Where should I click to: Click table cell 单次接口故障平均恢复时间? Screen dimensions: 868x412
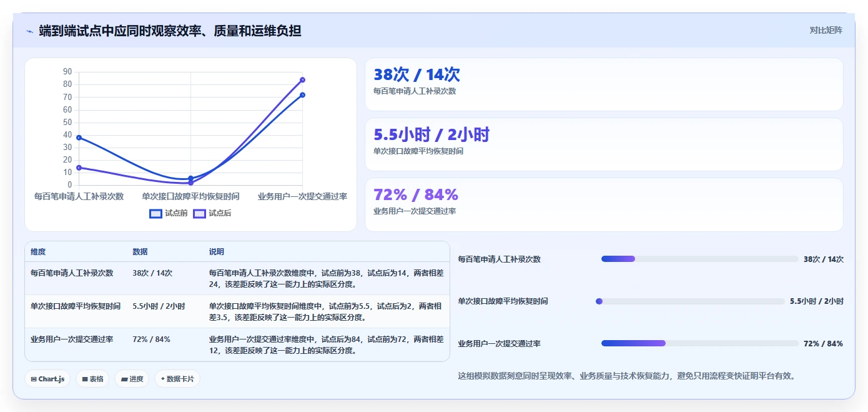point(76,306)
